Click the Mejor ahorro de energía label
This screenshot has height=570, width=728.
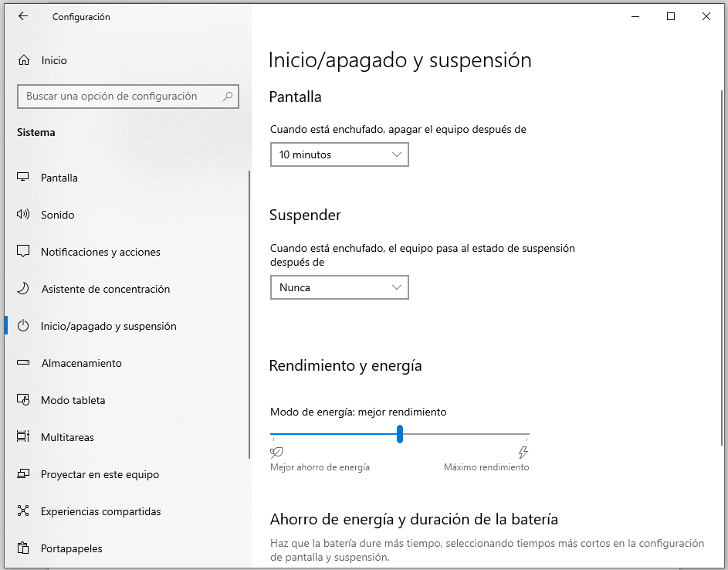point(320,467)
